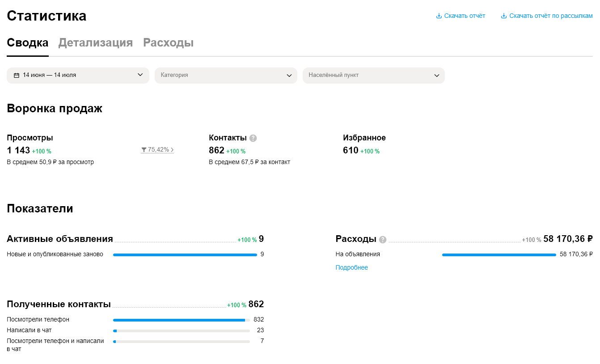Open the Подробнее link under Расходы

[352, 267]
